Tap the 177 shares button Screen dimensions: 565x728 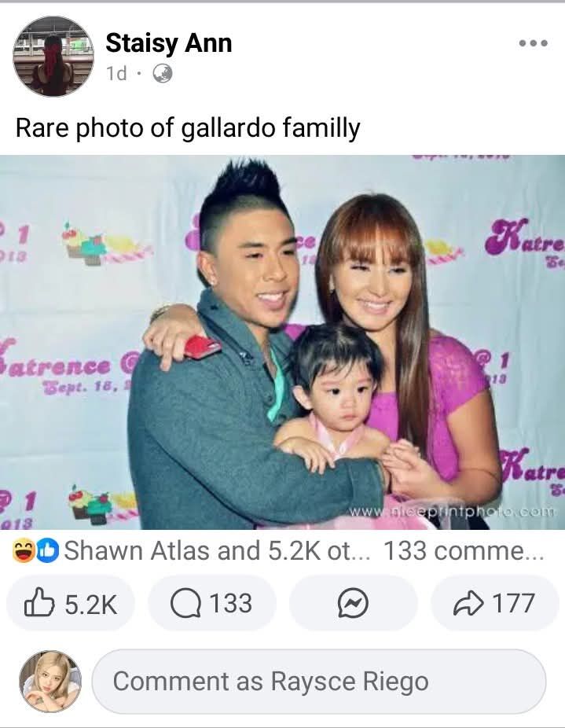pyautogui.click(x=495, y=603)
